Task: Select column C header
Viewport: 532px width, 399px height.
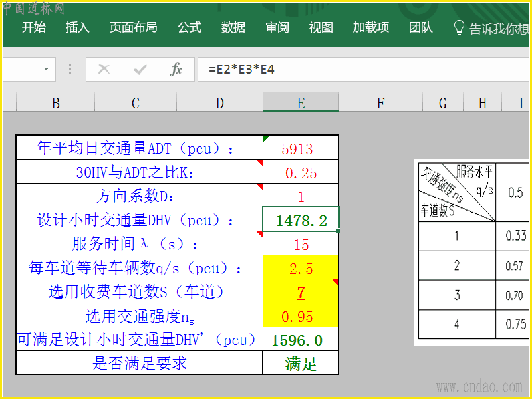Action: pos(136,103)
